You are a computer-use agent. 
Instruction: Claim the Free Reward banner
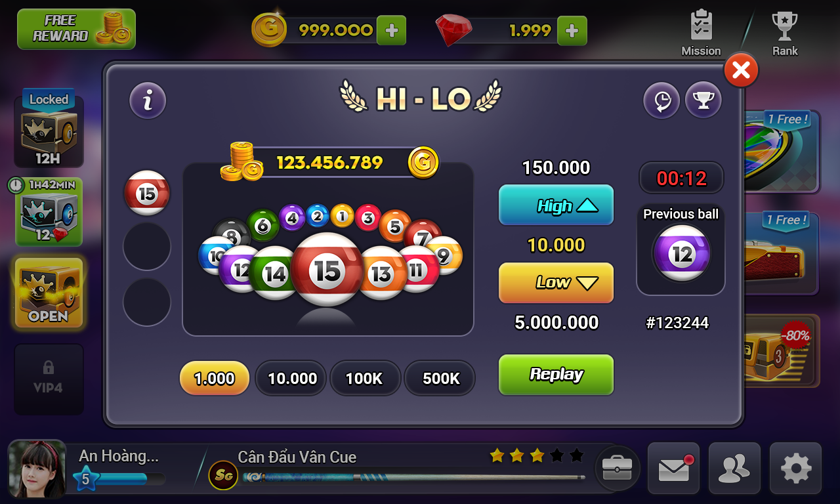tap(76, 29)
